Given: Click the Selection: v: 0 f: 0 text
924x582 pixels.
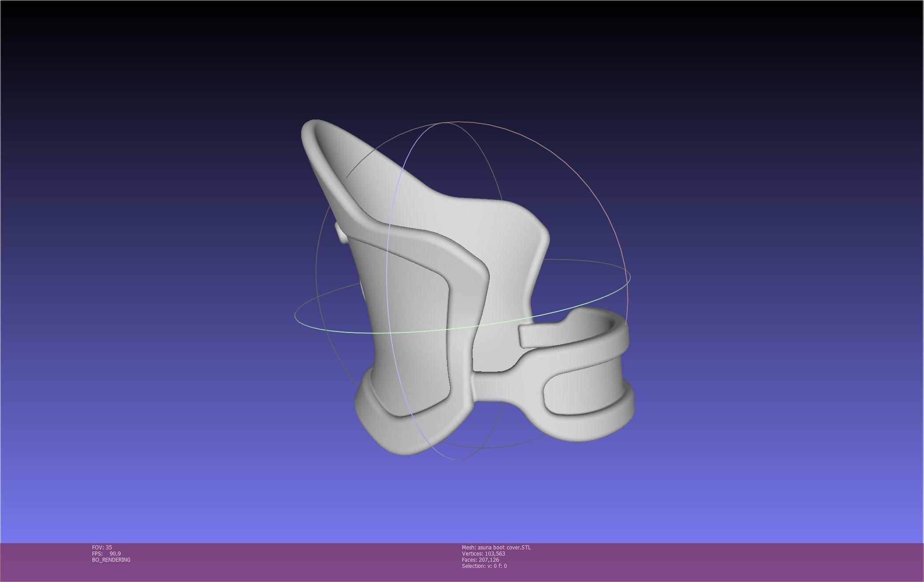Looking at the screenshot, I should 484,566.
